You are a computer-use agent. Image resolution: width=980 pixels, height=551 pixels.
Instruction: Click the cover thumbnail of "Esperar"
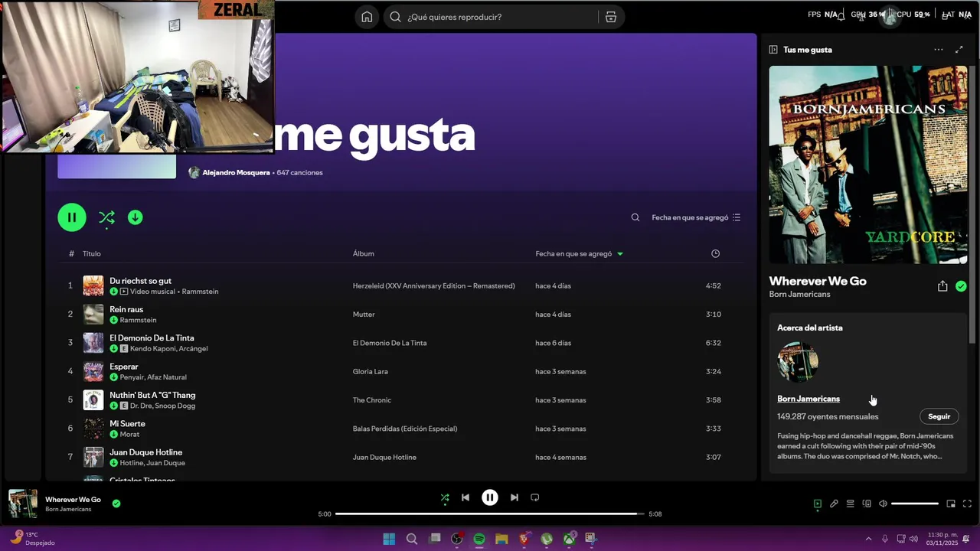pos(93,371)
